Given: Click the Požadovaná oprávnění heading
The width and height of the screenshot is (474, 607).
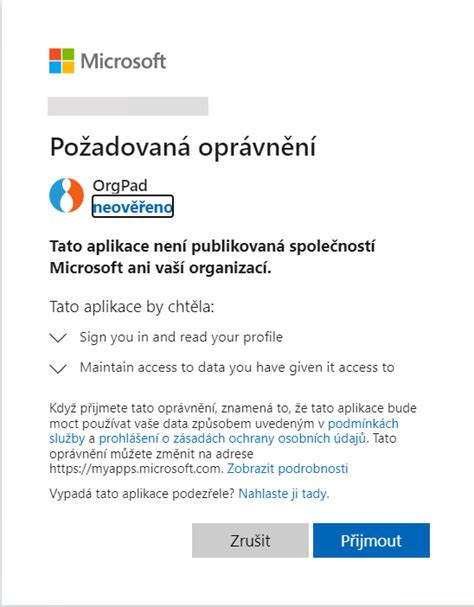Looking at the screenshot, I should (x=183, y=147).
